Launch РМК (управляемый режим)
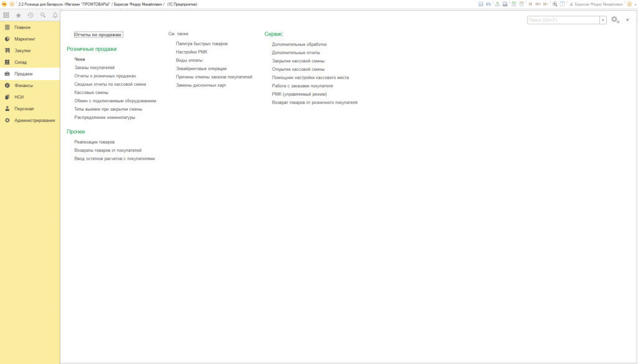 click(300, 94)
